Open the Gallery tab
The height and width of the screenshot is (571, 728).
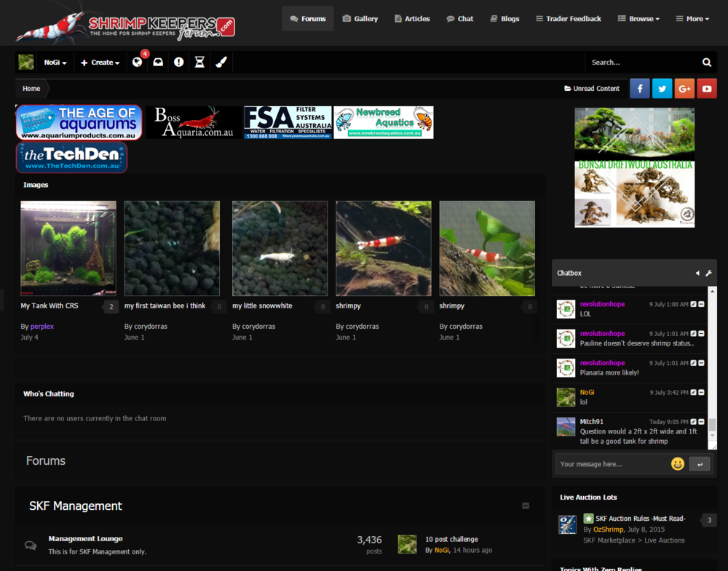point(360,19)
